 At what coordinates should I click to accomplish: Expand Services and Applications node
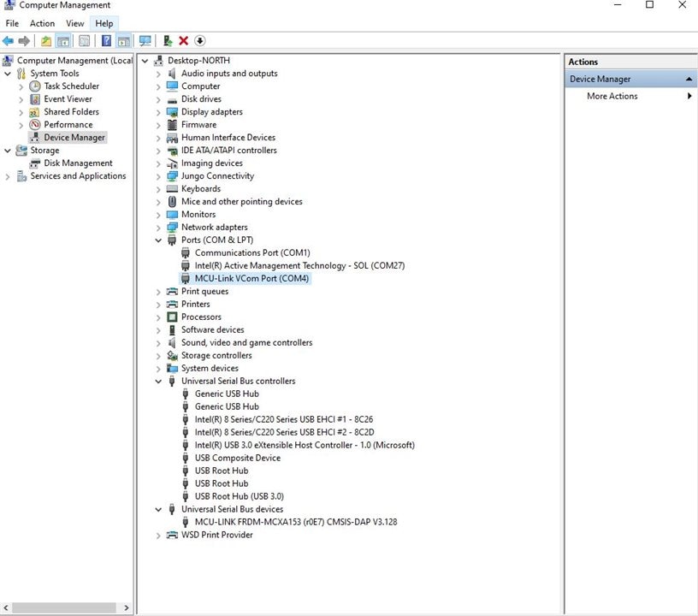point(8,177)
